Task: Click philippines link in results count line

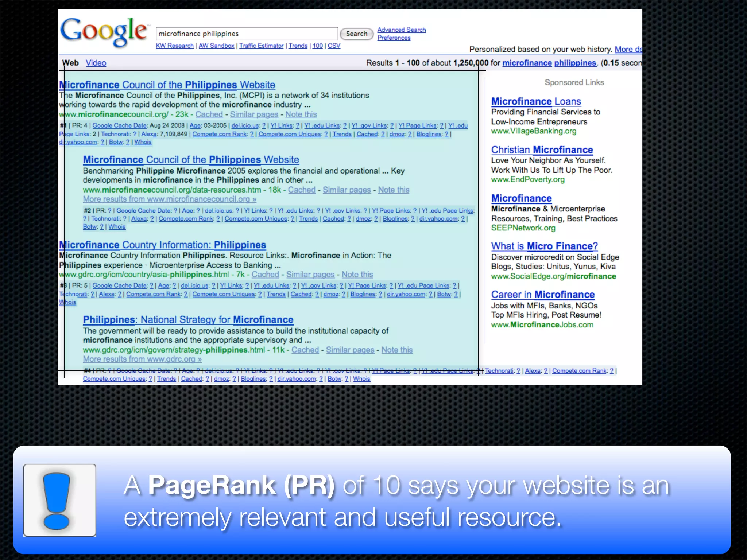Action: coord(575,63)
